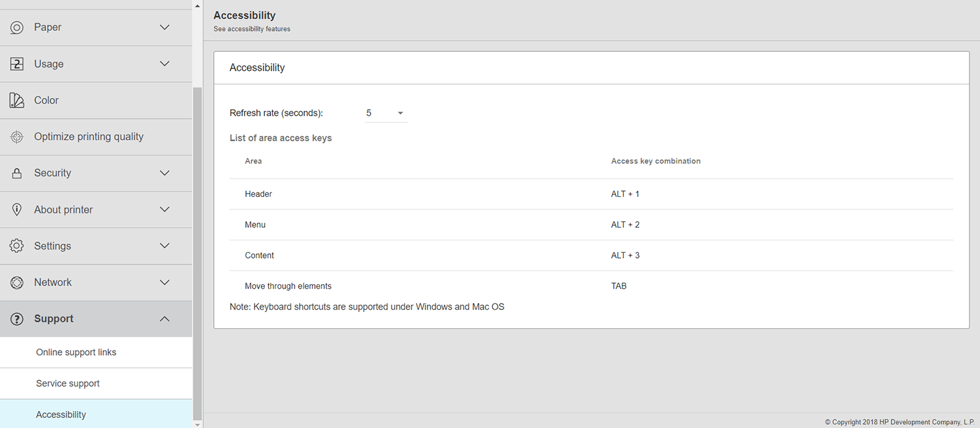Click the About printer location pin icon
This screenshot has height=428, width=980.
(x=16, y=209)
